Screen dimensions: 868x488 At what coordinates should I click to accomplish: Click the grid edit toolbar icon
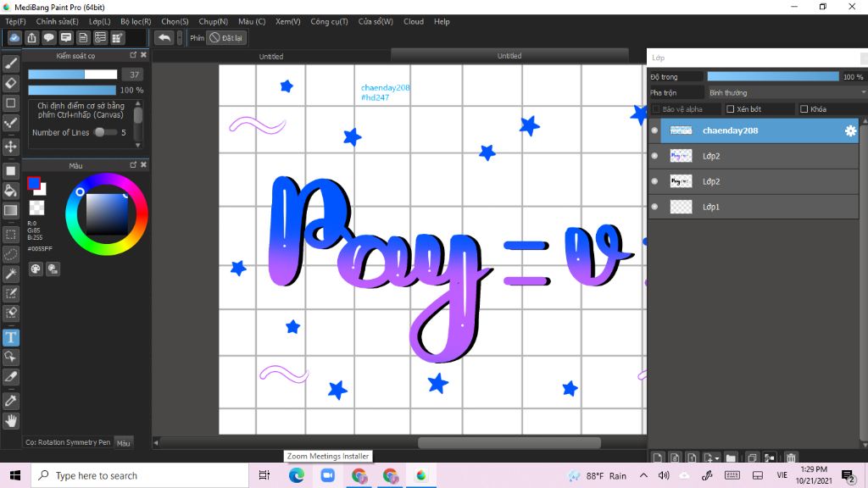117,37
